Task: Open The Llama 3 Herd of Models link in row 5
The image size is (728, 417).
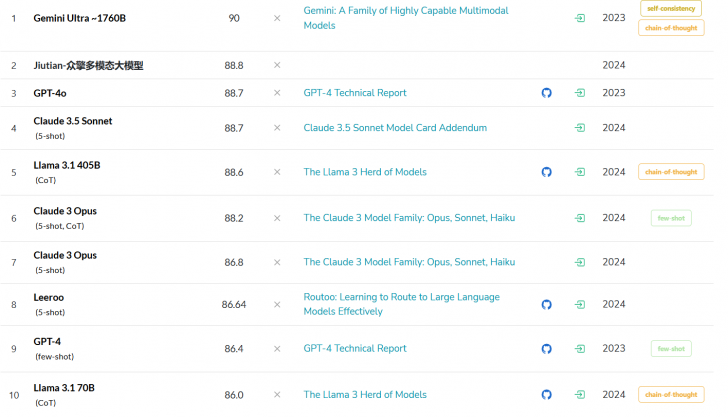Action: [365, 172]
